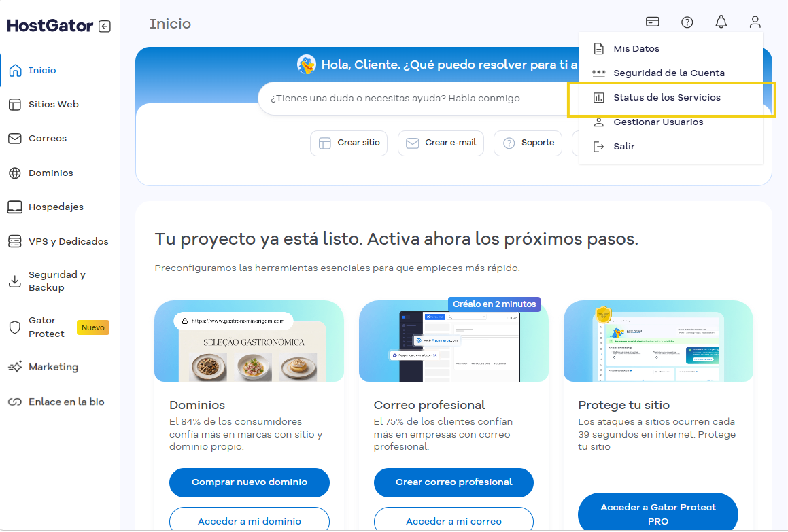788x532 pixels.
Task: Click the Crear sitio quick button
Action: 349,143
